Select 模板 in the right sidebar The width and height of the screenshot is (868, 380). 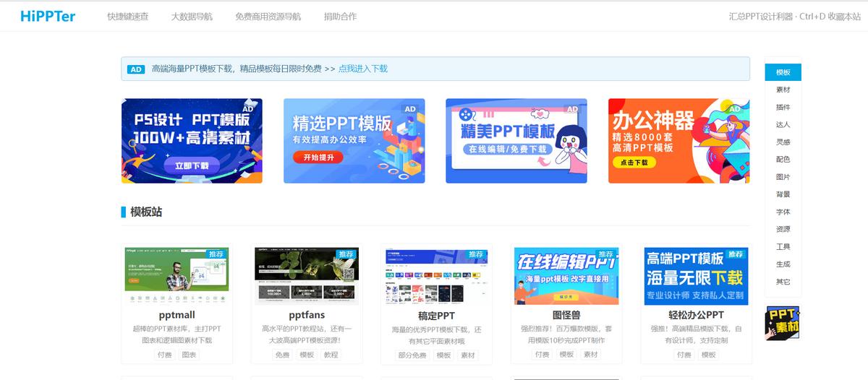[783, 72]
